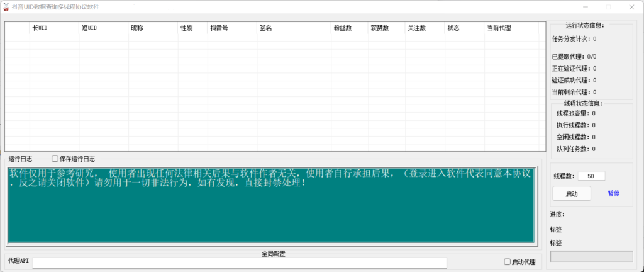
Task: Click the app icon in title bar
Action: point(6,6)
